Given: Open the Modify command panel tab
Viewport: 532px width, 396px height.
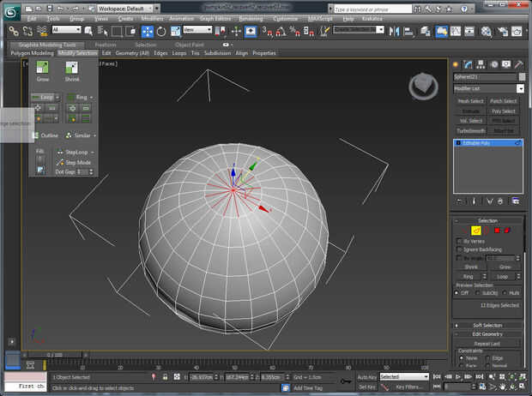Looking at the screenshot, I should click(x=469, y=65).
